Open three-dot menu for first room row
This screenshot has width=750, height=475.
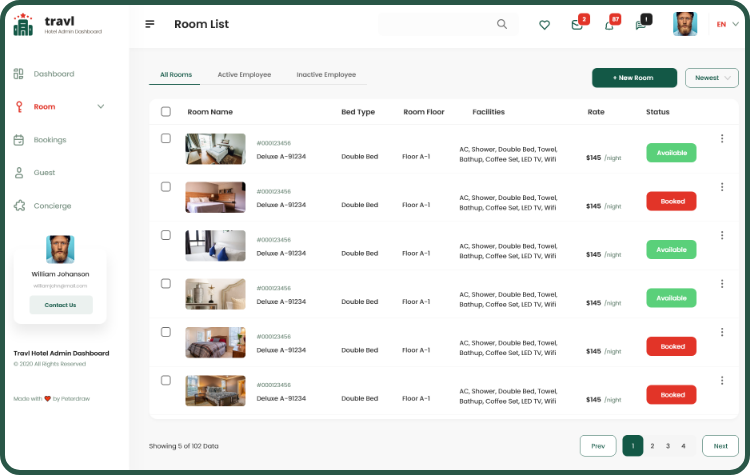click(x=722, y=138)
